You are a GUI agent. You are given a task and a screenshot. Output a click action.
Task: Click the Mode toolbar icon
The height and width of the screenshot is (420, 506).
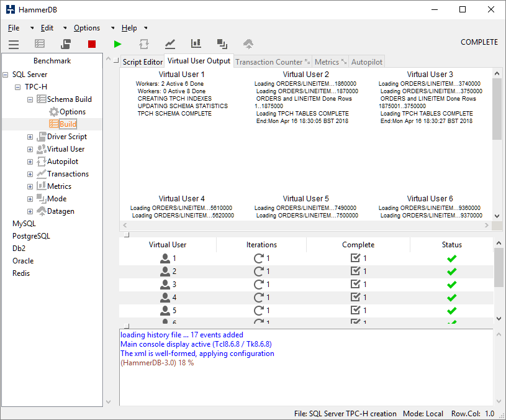[222, 44]
